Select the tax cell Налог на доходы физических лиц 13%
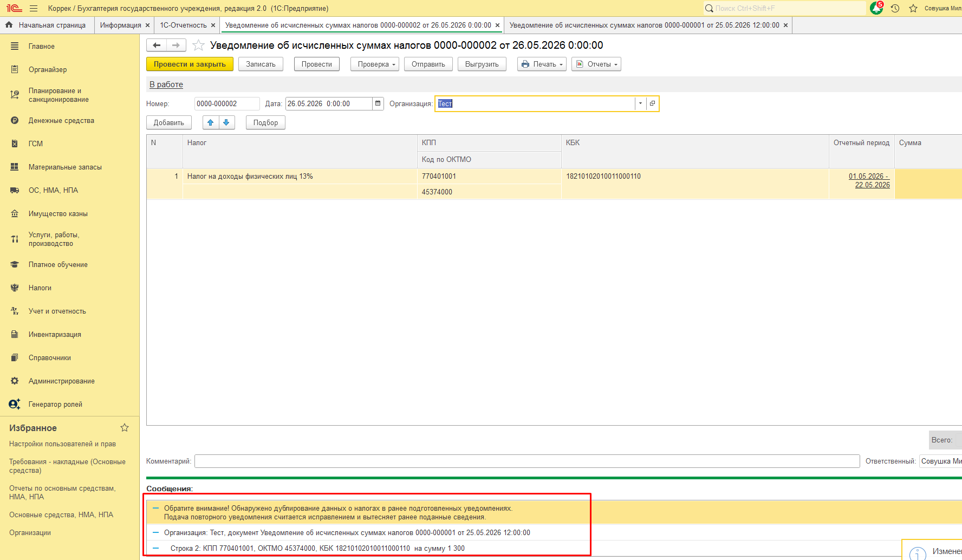Image resolution: width=962 pixels, height=560 pixels. [x=300, y=177]
